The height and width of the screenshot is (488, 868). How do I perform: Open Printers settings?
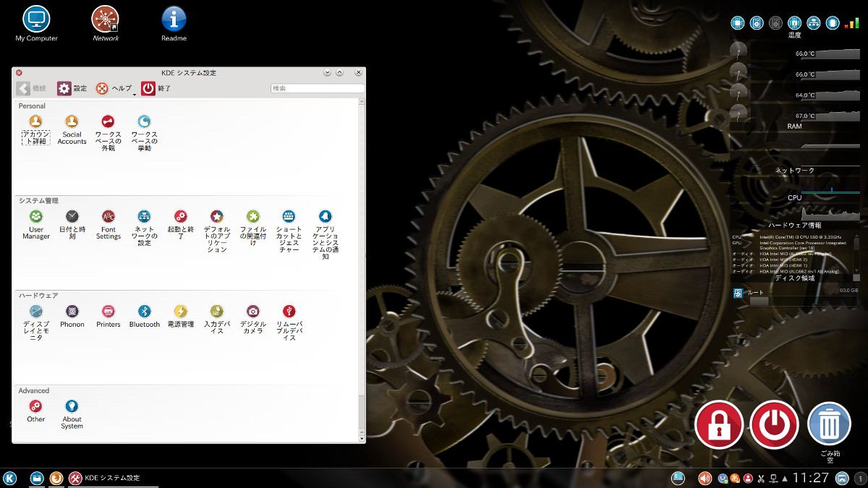[108, 317]
